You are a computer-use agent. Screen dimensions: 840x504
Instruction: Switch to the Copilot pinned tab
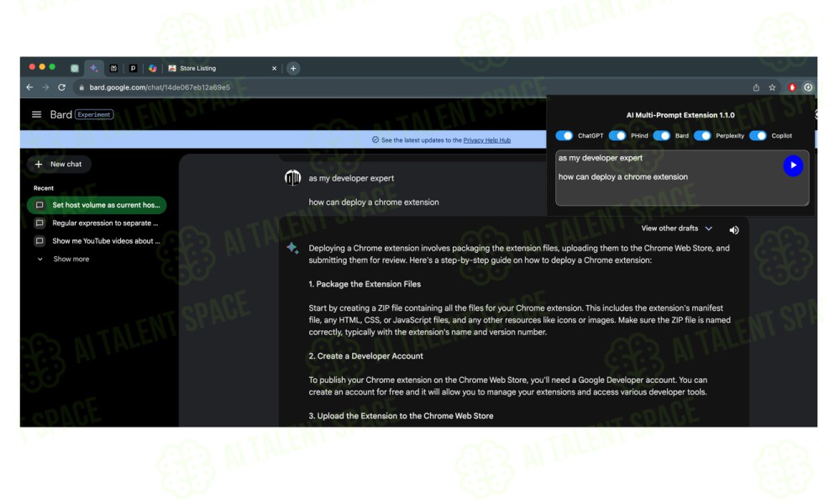pyautogui.click(x=153, y=68)
